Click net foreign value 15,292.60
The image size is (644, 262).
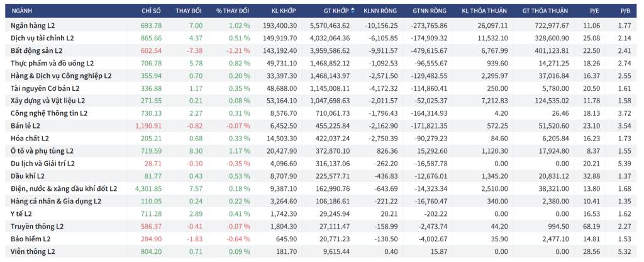pos(434,151)
